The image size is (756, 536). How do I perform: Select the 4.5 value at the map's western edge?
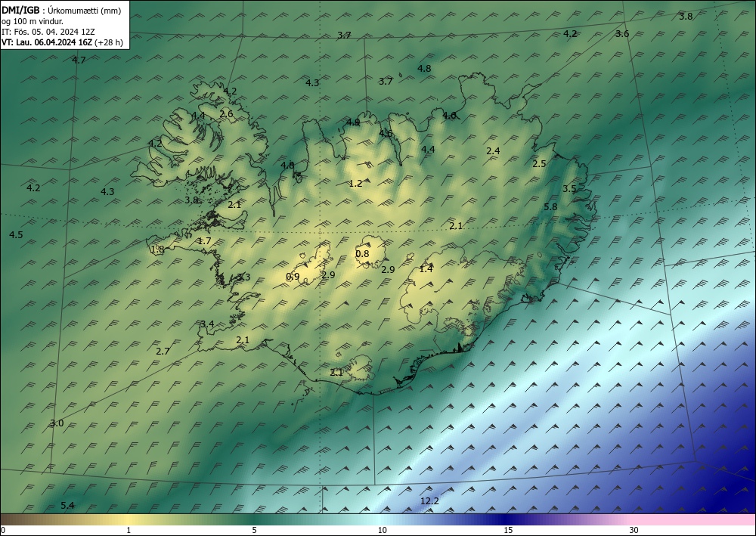click(x=16, y=235)
